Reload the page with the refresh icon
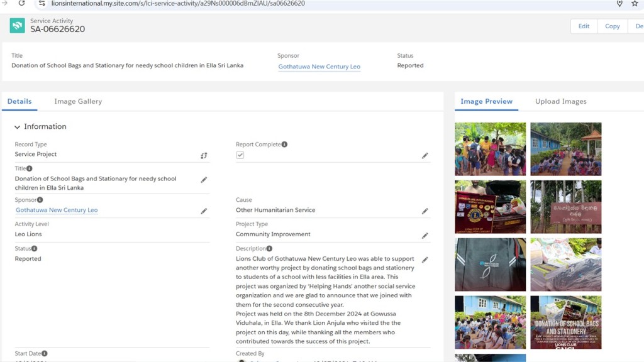The height and width of the screenshot is (362, 644). 21,3
